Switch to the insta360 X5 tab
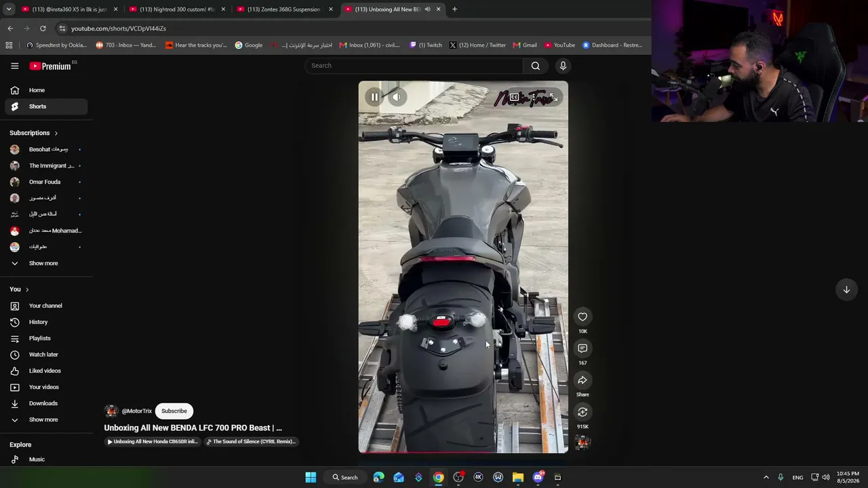Viewport: 868px width, 488px height. click(x=69, y=9)
